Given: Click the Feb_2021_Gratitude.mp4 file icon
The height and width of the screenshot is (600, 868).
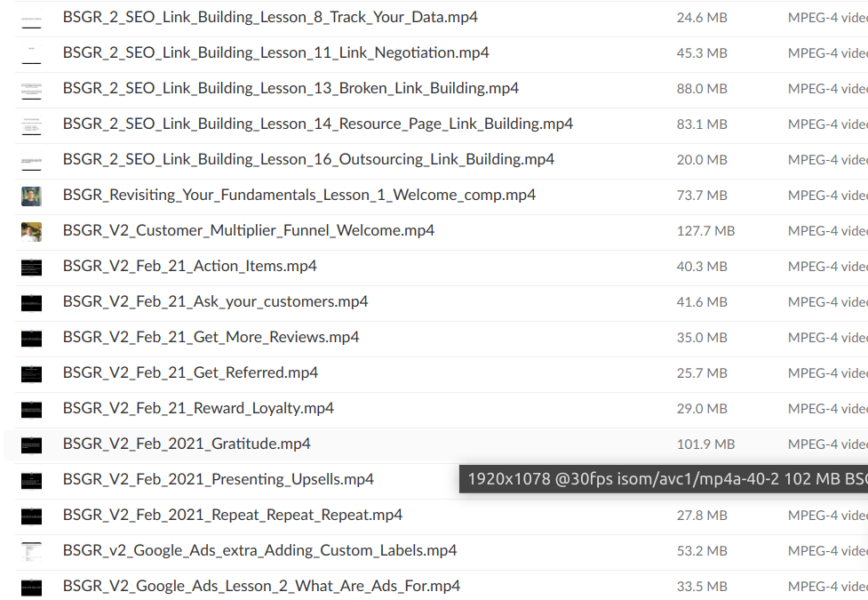Looking at the screenshot, I should coord(31,444).
